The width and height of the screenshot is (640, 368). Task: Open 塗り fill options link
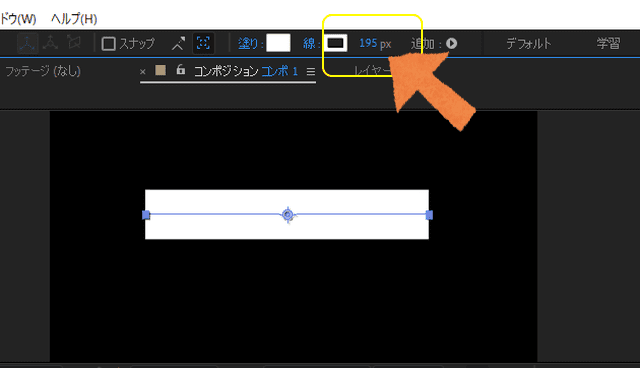[x=249, y=43]
